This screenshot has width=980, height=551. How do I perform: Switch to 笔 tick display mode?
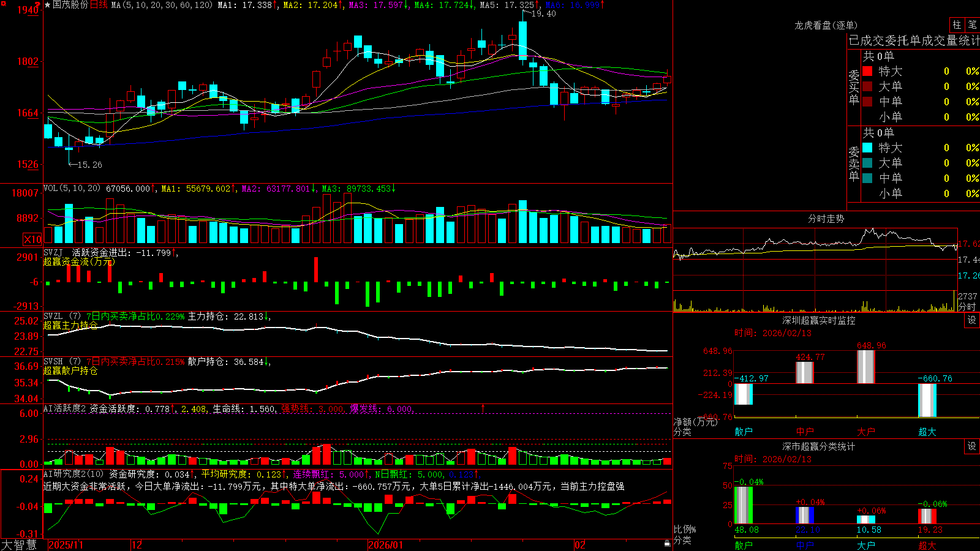(972, 25)
